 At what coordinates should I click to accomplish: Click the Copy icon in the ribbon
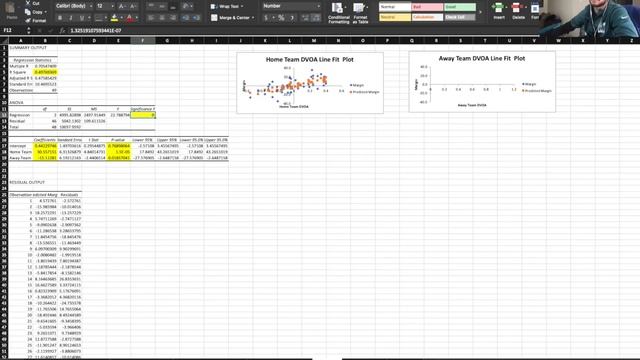(x=28, y=12)
